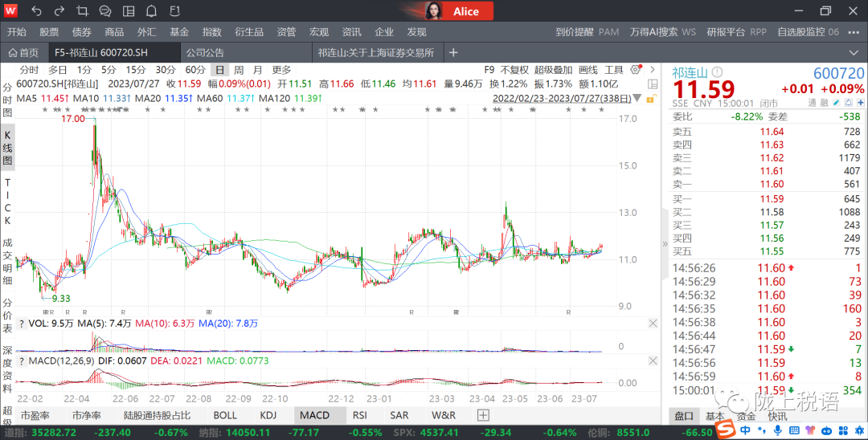868x440 pixels.
Task: Click the info icon beside 祁连山
Action: [718, 72]
